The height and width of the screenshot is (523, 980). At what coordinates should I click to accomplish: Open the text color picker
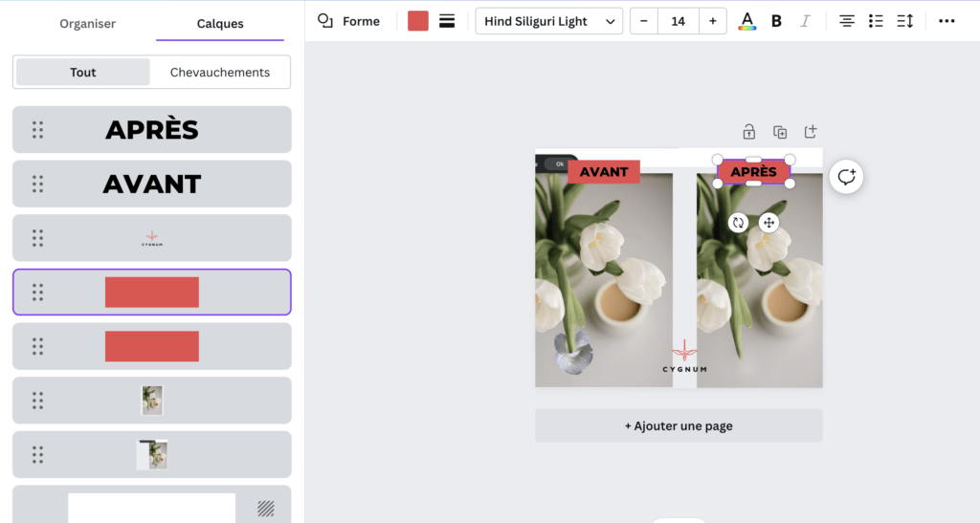pos(747,21)
